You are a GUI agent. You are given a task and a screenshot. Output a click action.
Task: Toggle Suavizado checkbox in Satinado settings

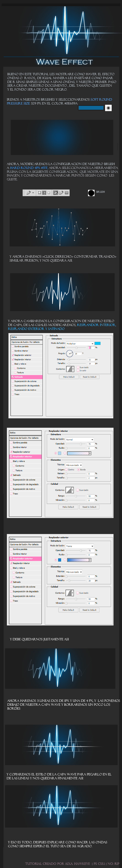(78, 367)
